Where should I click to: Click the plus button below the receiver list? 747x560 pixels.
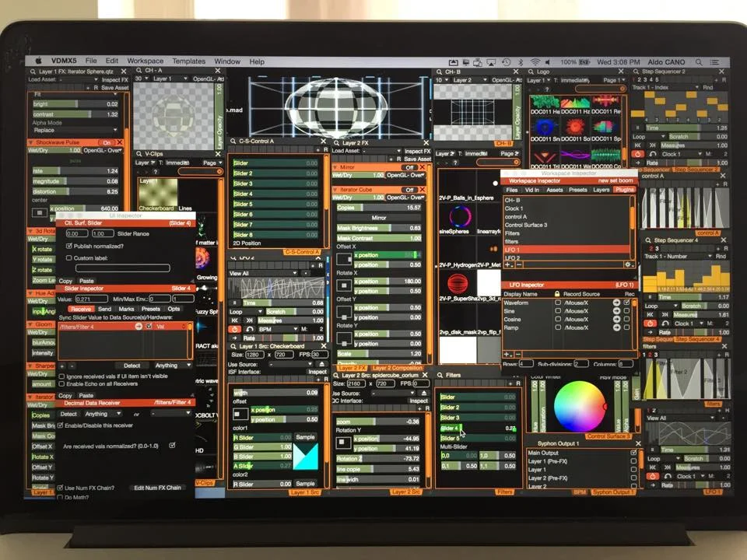(62, 366)
